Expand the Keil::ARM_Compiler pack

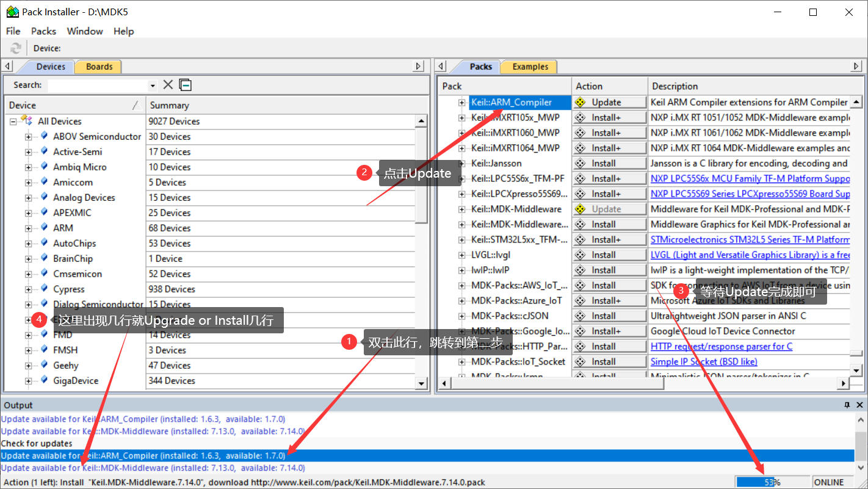(462, 103)
